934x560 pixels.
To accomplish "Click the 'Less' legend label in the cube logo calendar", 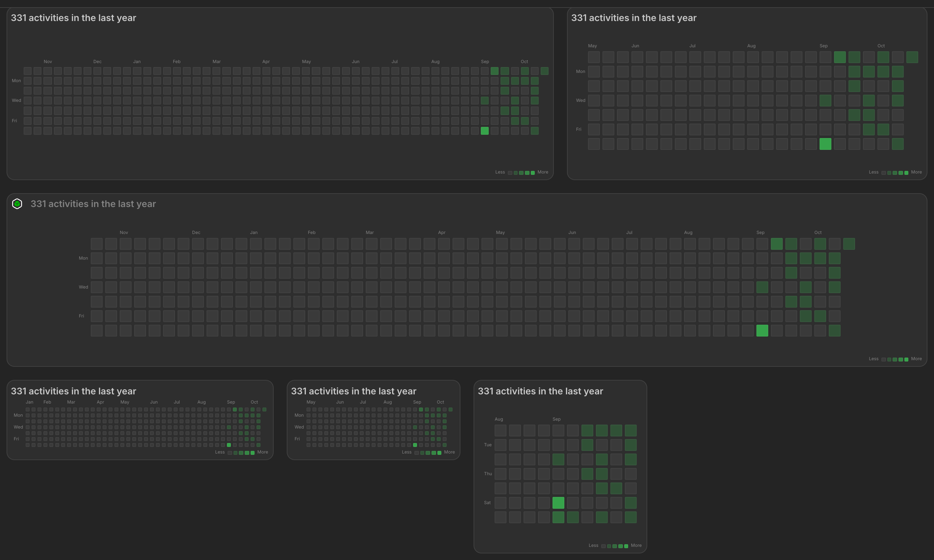I will [873, 359].
